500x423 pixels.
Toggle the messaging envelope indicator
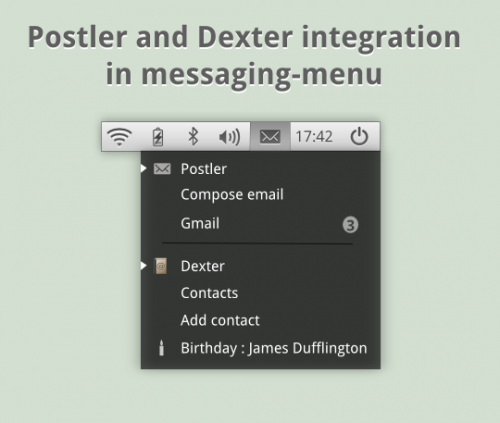point(270,137)
